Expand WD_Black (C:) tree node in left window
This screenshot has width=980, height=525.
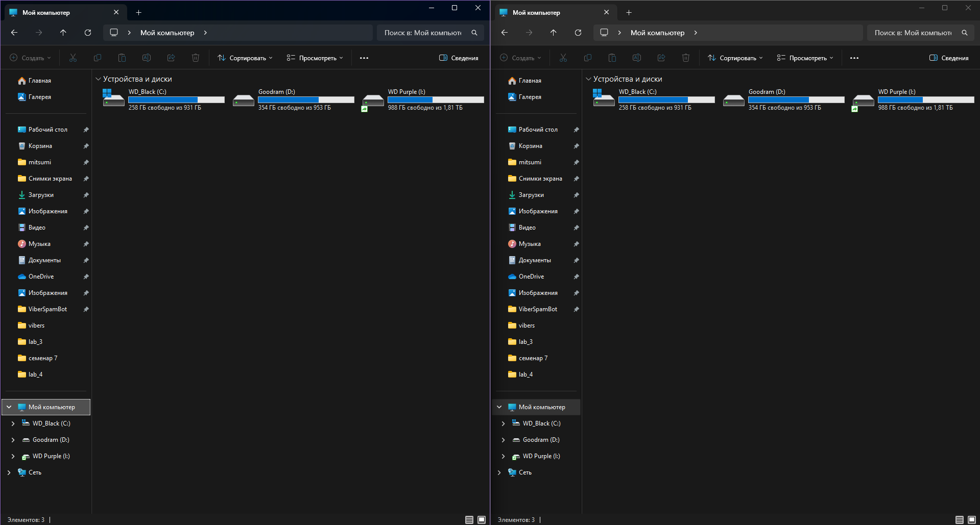tap(13, 423)
